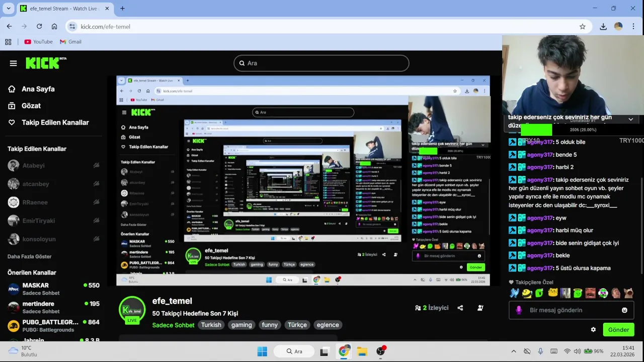
Task: Click the purple microphone icon in chat box
Action: click(x=519, y=310)
